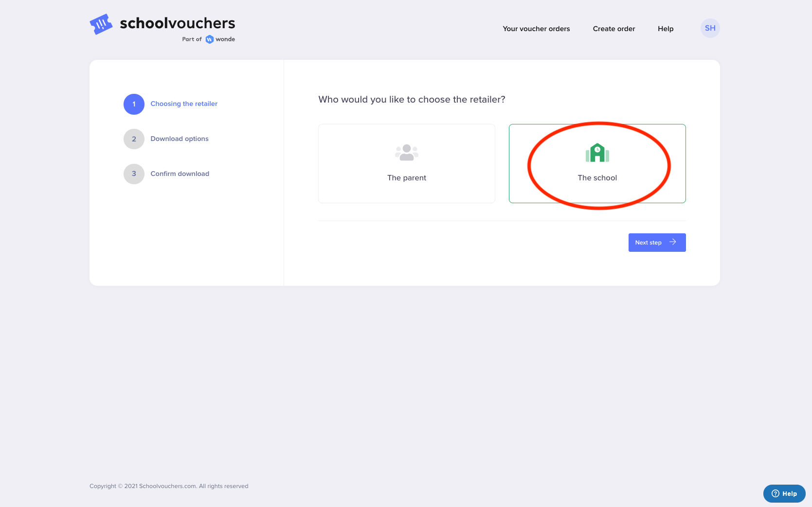Go to Create order

[x=614, y=29]
